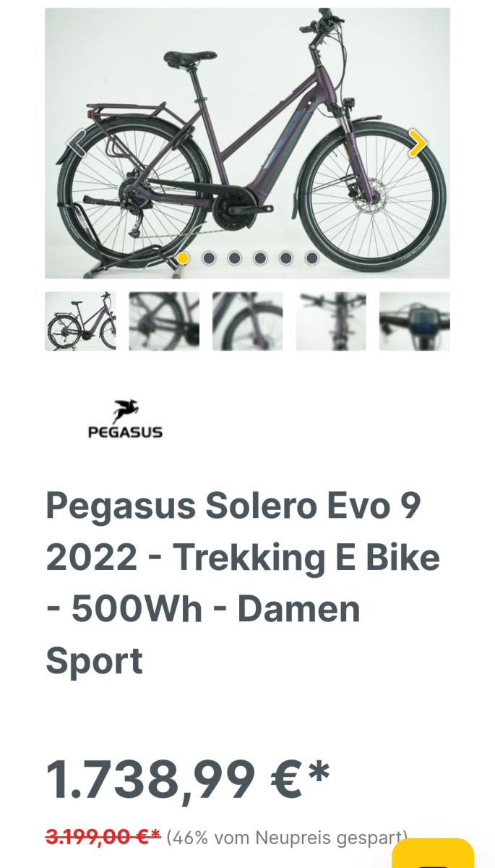Enlarge the main Pegasus bike photo
The height and width of the screenshot is (868, 495).
click(x=247, y=143)
